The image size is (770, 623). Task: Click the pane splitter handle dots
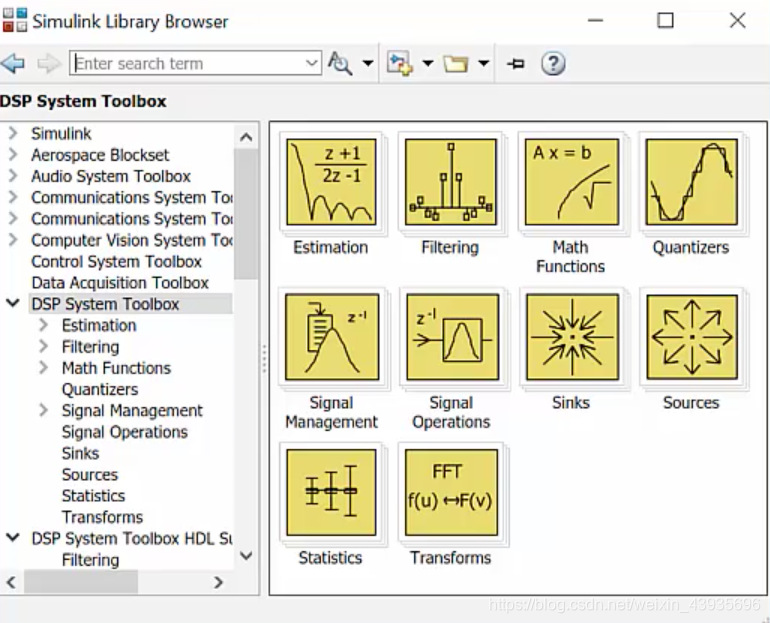point(264,358)
